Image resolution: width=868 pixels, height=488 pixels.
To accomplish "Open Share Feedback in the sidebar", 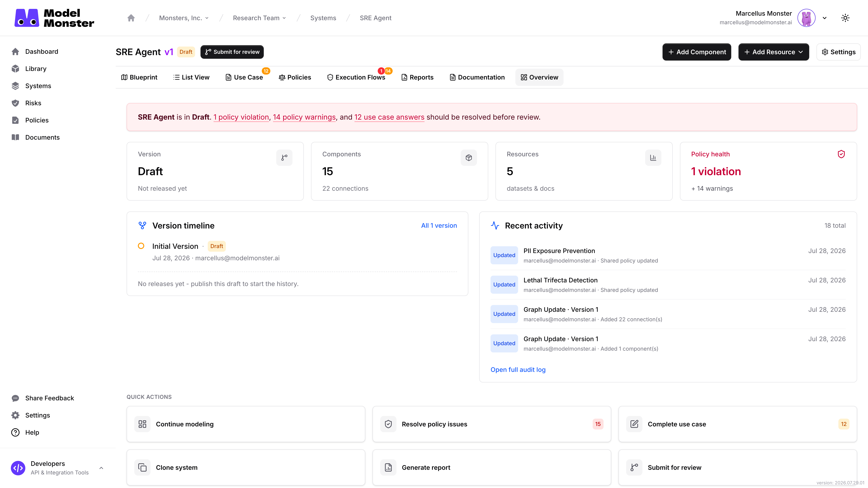I will [x=50, y=398].
